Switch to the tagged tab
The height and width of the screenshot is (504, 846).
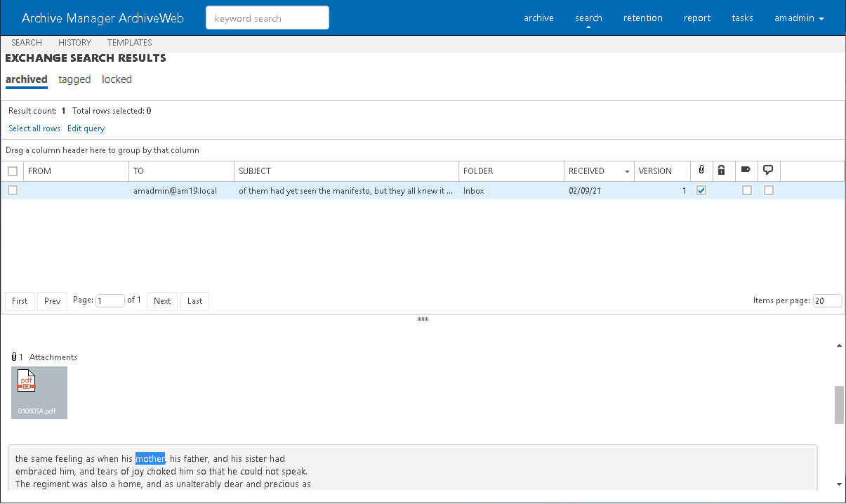pos(74,79)
